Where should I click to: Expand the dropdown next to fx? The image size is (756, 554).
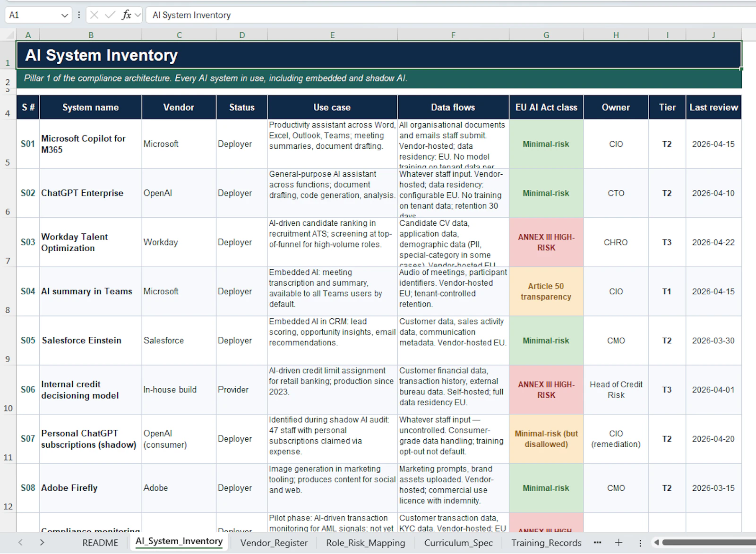click(x=137, y=15)
